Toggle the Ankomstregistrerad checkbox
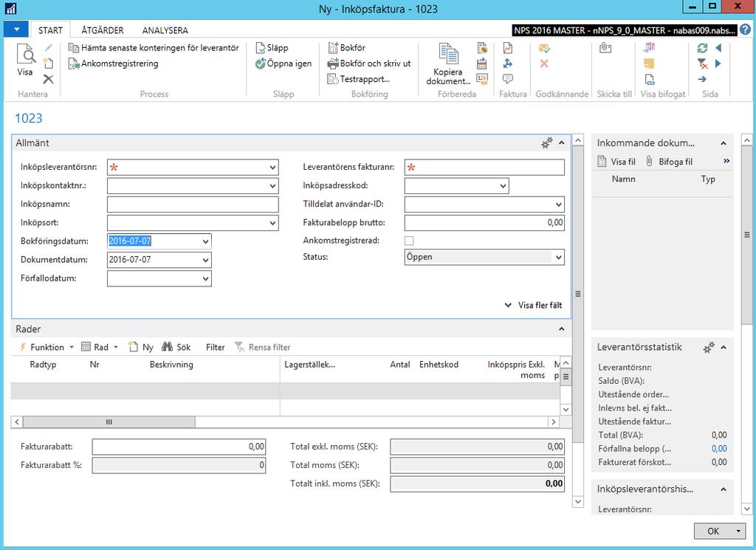 (x=409, y=241)
